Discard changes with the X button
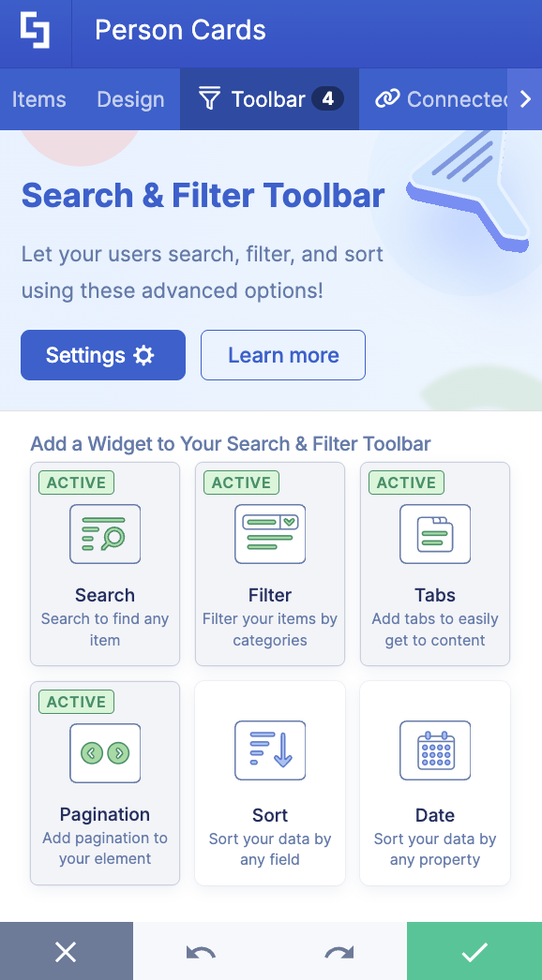542x980 pixels. (x=66, y=951)
